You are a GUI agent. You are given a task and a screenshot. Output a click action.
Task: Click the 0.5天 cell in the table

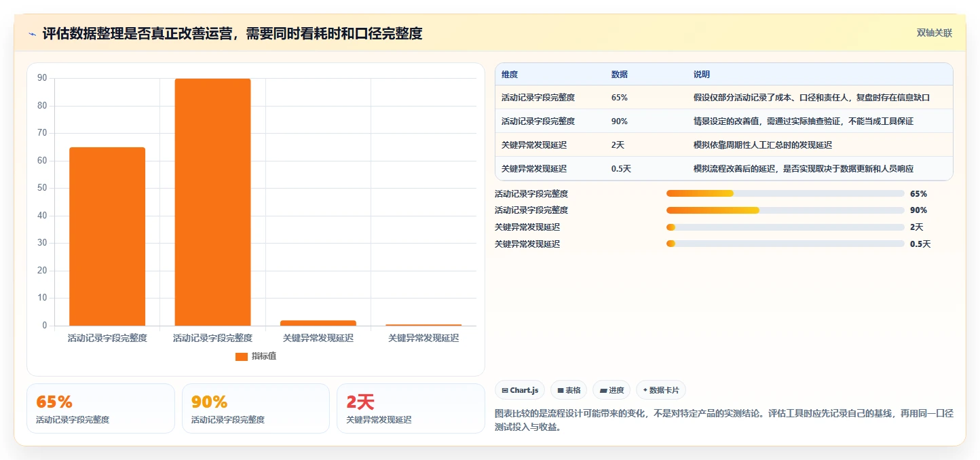click(x=622, y=169)
